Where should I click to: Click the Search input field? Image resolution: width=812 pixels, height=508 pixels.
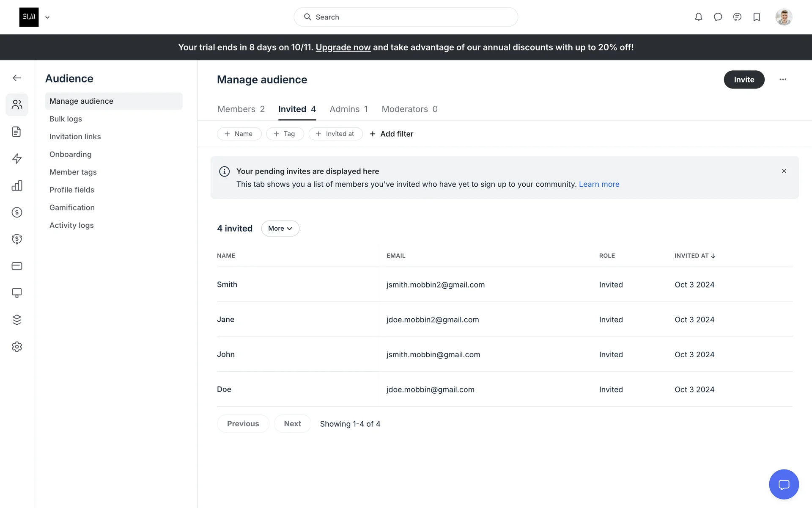click(406, 17)
